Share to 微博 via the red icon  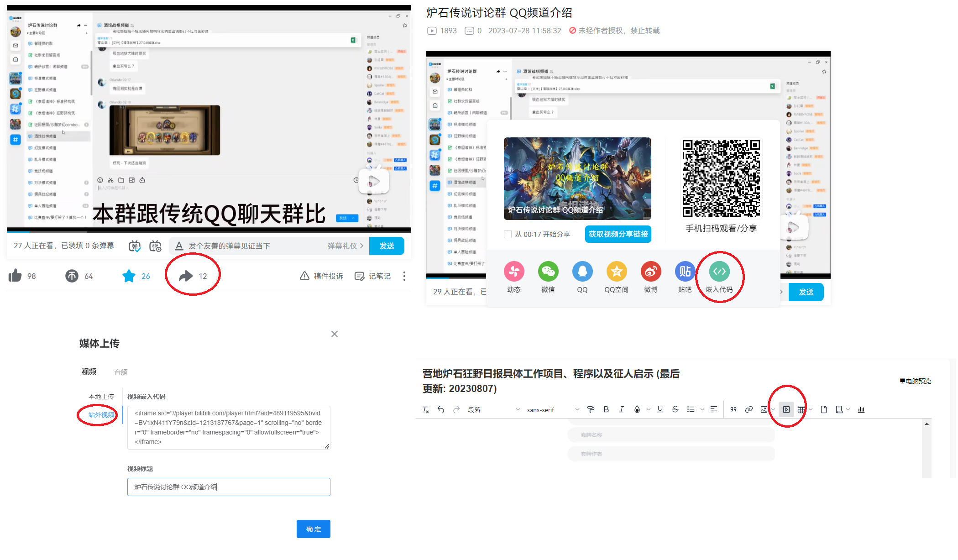pyautogui.click(x=651, y=271)
